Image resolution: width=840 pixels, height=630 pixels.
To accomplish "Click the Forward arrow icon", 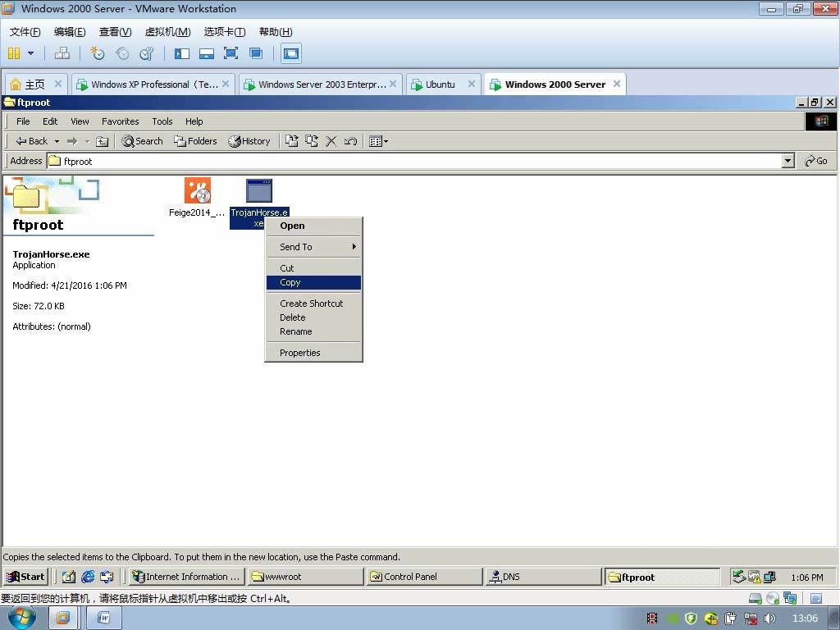I will (72, 141).
